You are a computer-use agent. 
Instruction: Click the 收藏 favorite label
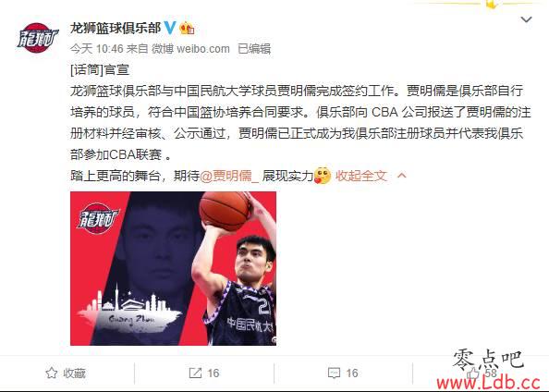74,374
